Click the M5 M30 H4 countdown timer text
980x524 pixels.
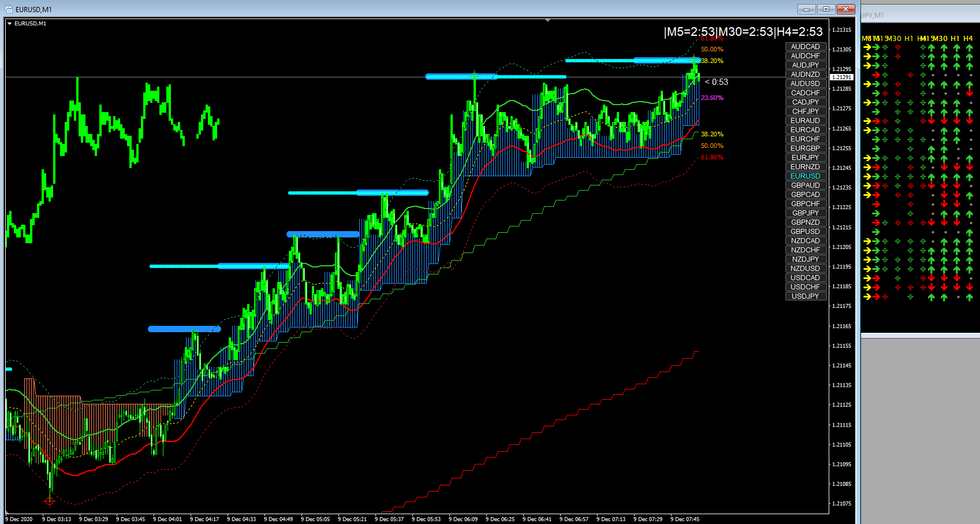pos(743,32)
